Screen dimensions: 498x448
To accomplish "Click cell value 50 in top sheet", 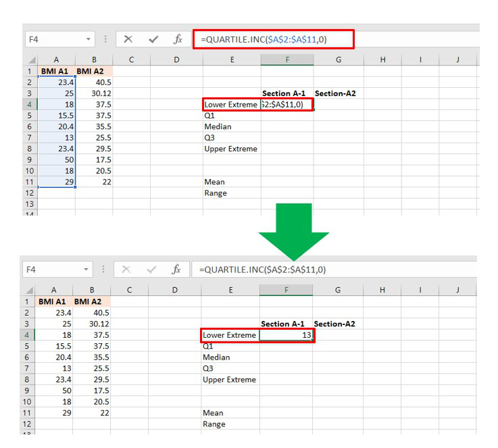I will [x=69, y=160].
